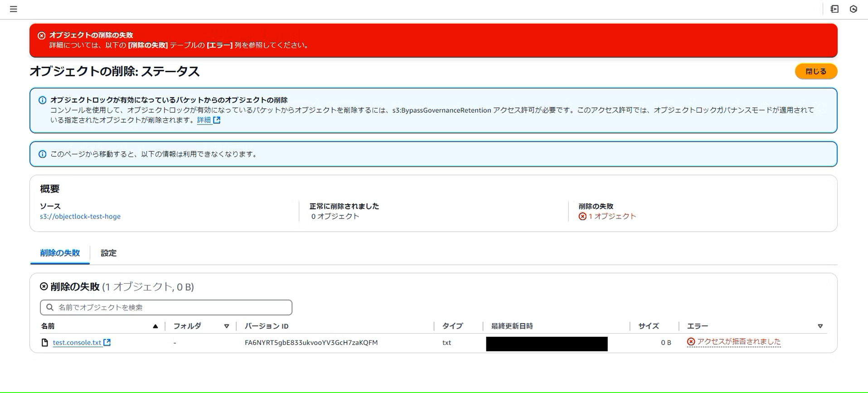Click the external link icon next to test.console.txt
Viewport: 868px width, 393px height.
[x=107, y=343]
